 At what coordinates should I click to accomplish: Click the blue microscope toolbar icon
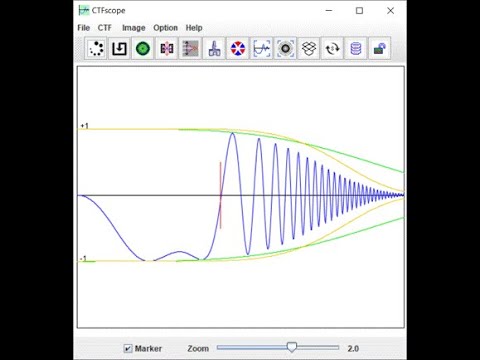[x=214, y=49]
